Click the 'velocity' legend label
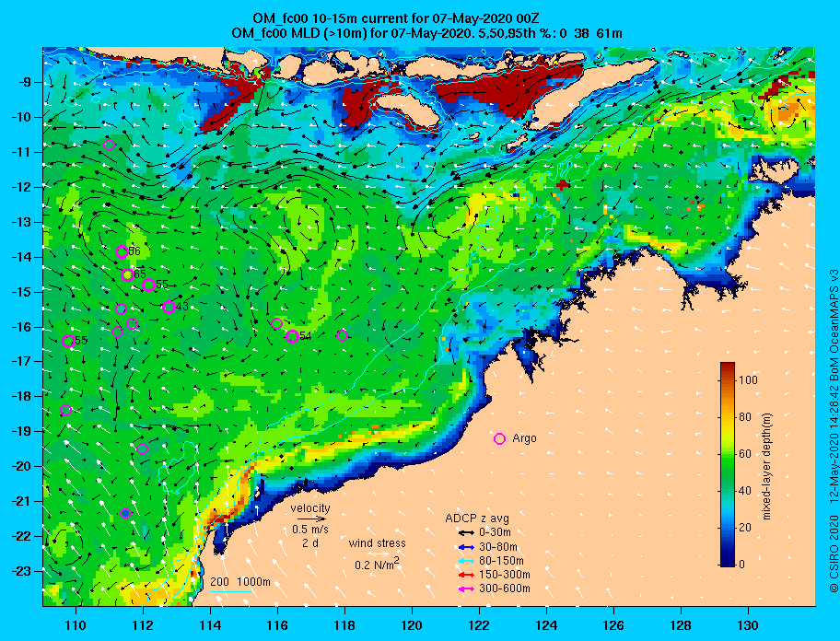The image size is (840, 641). pos(310,507)
